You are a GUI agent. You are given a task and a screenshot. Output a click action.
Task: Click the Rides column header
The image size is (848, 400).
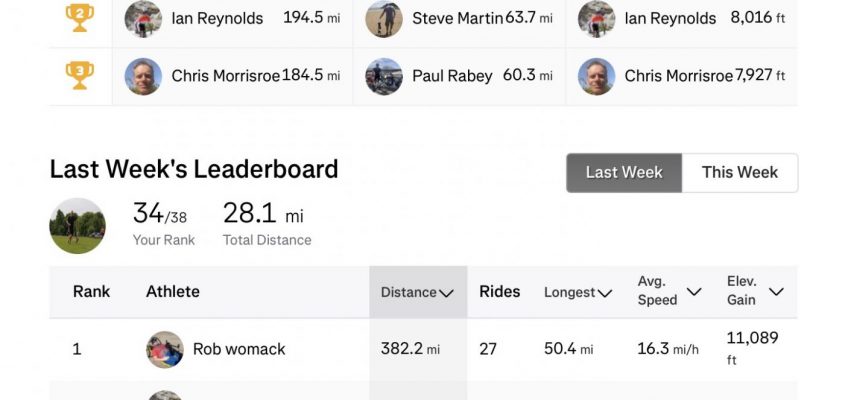click(x=500, y=292)
